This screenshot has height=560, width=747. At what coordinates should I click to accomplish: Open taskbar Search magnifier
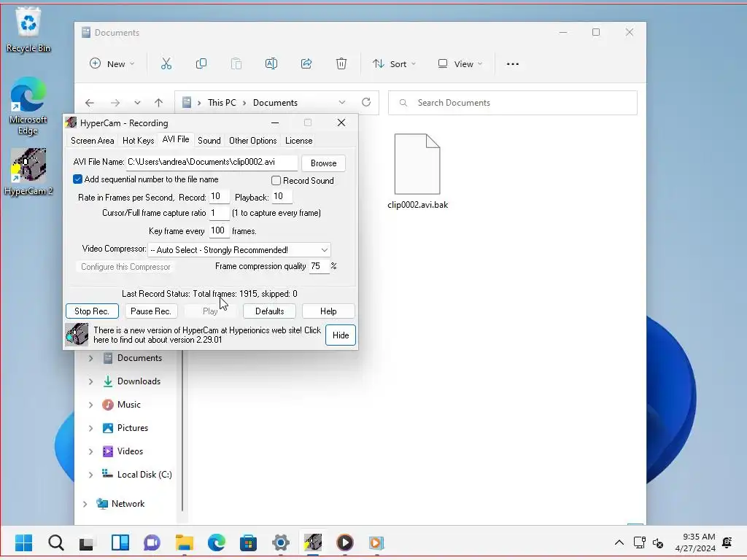point(55,542)
